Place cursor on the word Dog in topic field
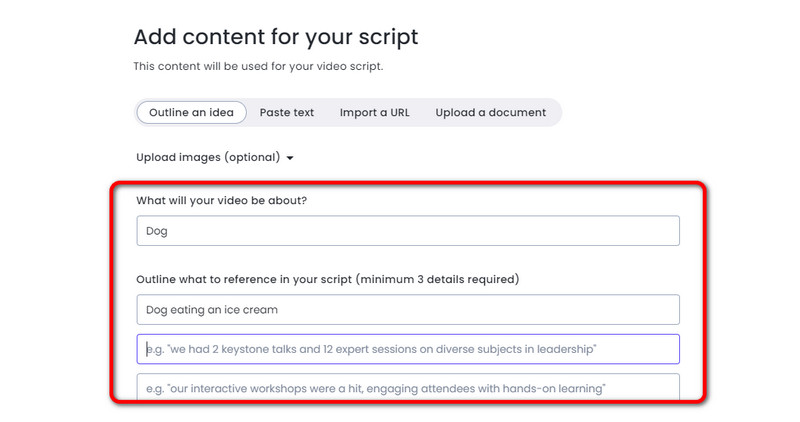This screenshot has height=422, width=800. tap(157, 231)
